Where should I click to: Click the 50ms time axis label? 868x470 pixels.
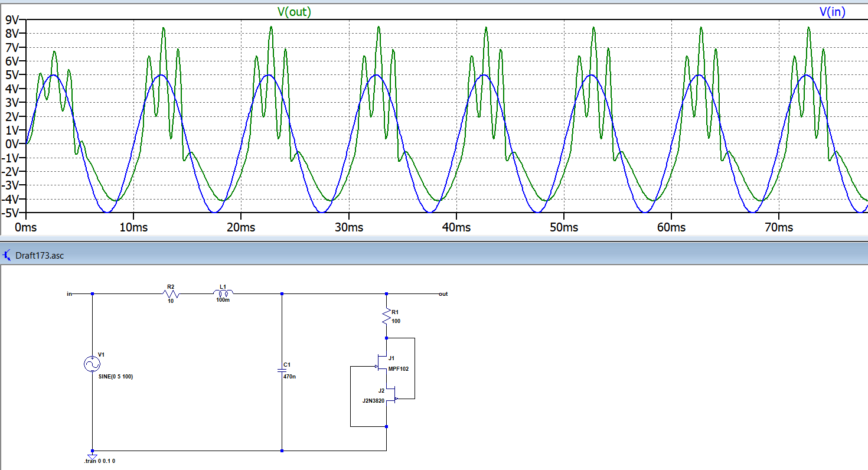(x=564, y=227)
